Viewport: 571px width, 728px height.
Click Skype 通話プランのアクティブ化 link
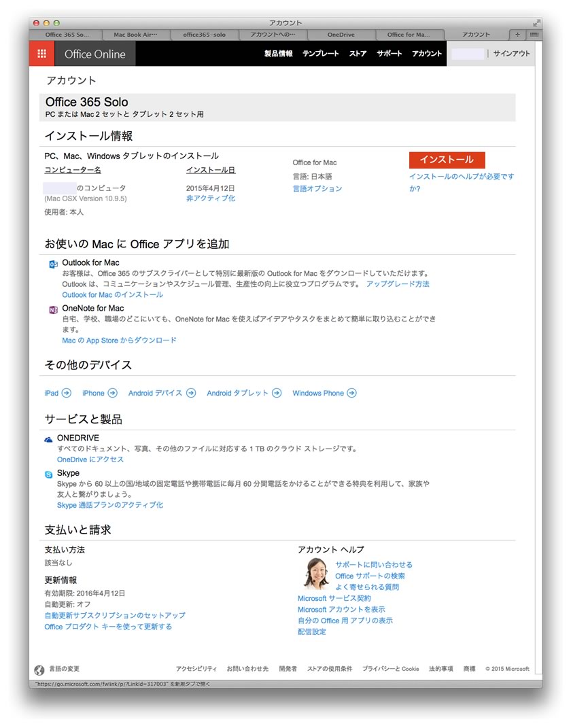point(110,504)
